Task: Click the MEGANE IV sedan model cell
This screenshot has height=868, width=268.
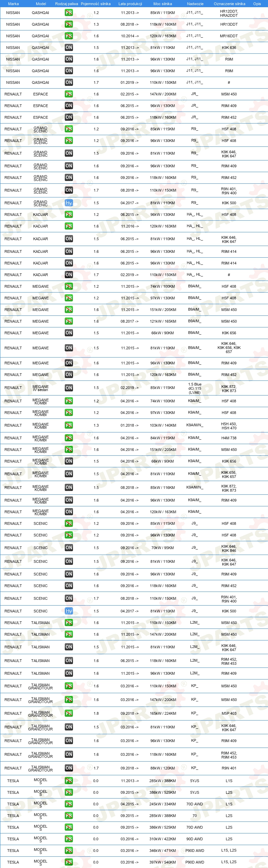Action: point(40,388)
